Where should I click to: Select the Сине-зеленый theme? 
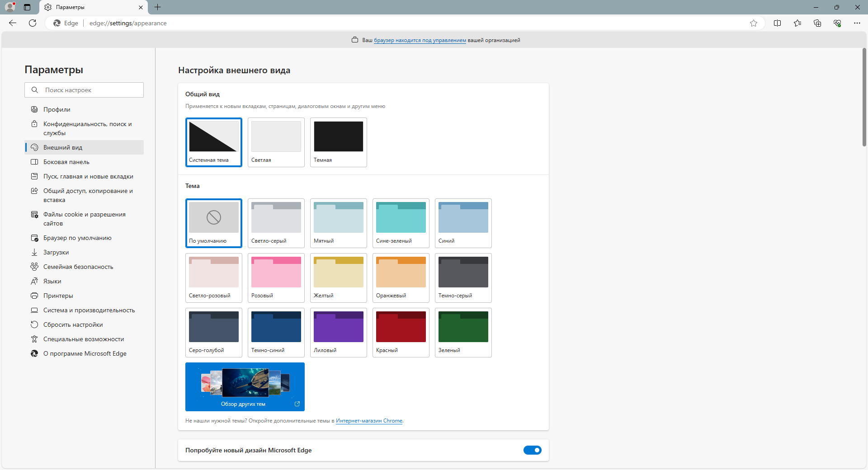coord(401,223)
